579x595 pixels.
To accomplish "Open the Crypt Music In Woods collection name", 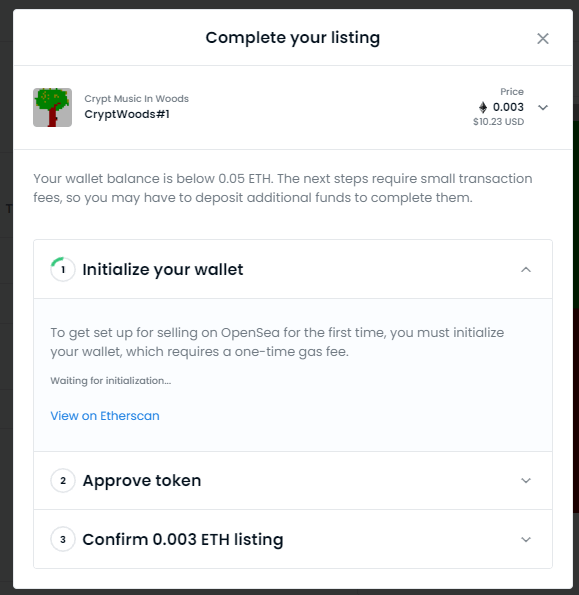I will pos(136,99).
